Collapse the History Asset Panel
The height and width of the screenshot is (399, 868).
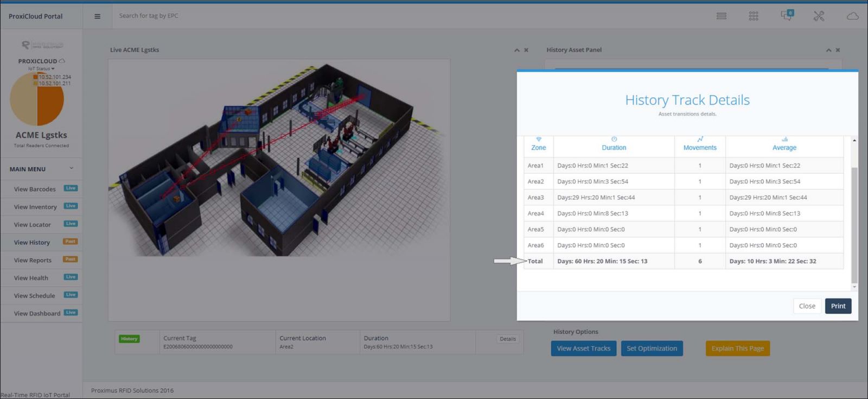pyautogui.click(x=828, y=50)
